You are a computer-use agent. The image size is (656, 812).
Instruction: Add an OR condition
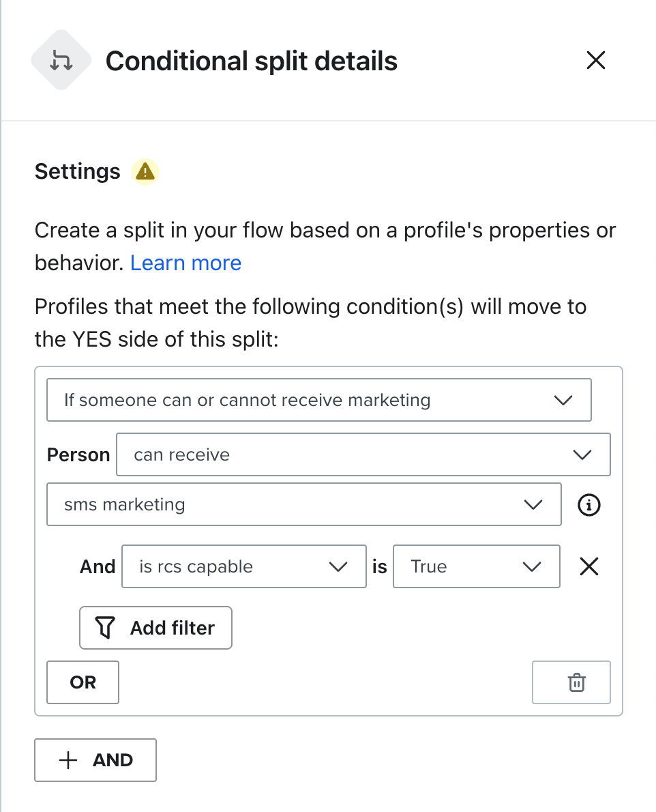83,682
